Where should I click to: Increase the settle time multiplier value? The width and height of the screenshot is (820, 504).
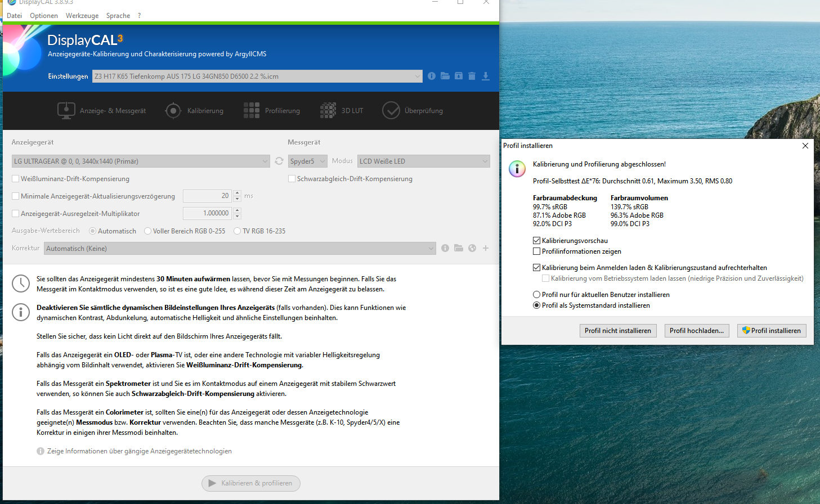point(238,210)
